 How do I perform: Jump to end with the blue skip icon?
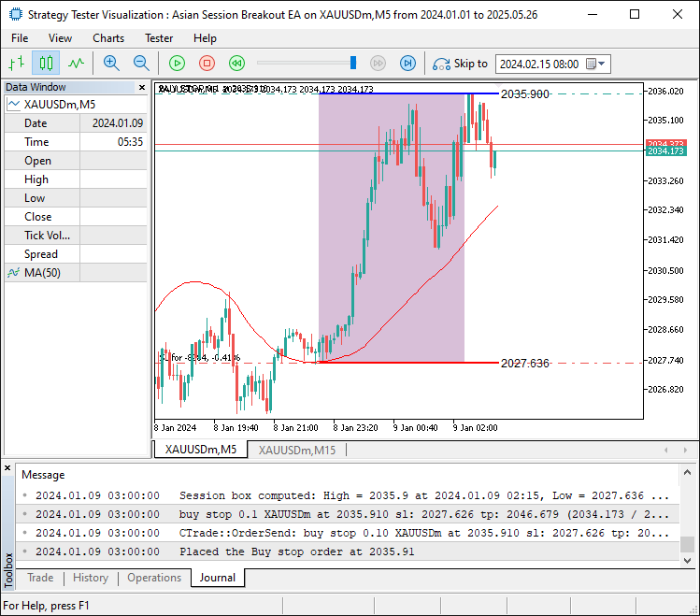pos(407,64)
